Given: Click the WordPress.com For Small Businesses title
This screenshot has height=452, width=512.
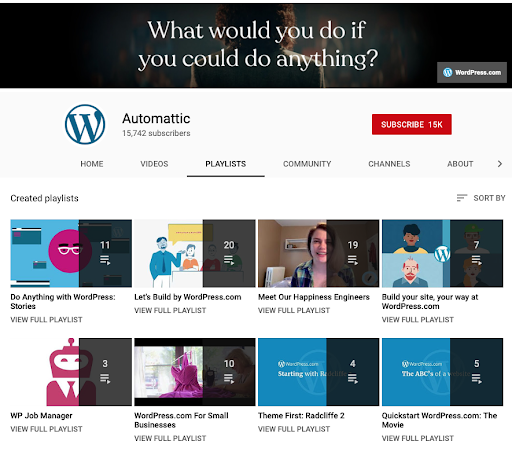Looking at the screenshot, I should tap(181, 420).
